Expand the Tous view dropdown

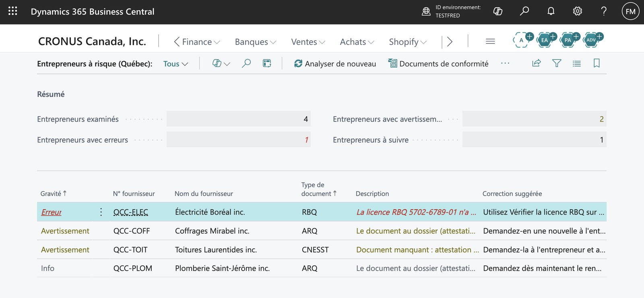175,64
